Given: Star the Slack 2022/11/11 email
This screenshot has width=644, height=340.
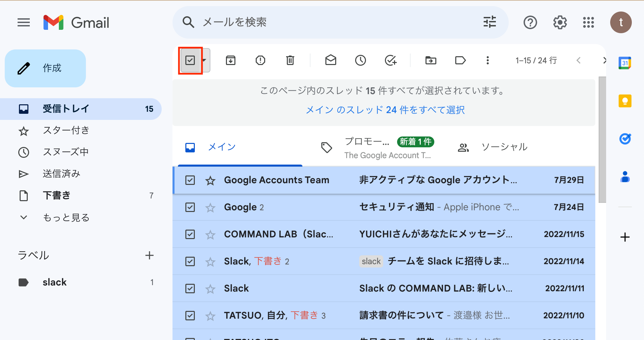Looking at the screenshot, I should (210, 289).
